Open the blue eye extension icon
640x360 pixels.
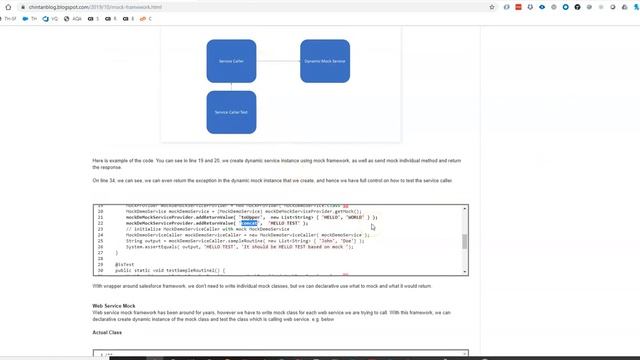[542, 7]
